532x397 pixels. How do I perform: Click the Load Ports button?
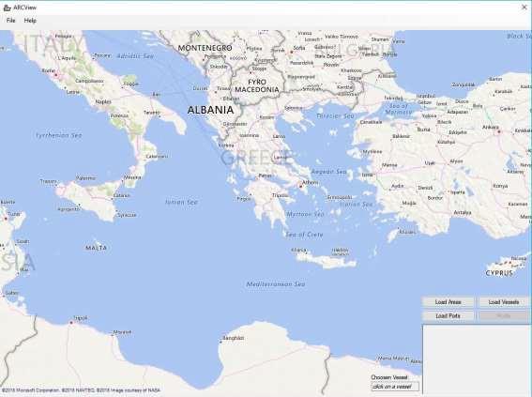[448, 316]
